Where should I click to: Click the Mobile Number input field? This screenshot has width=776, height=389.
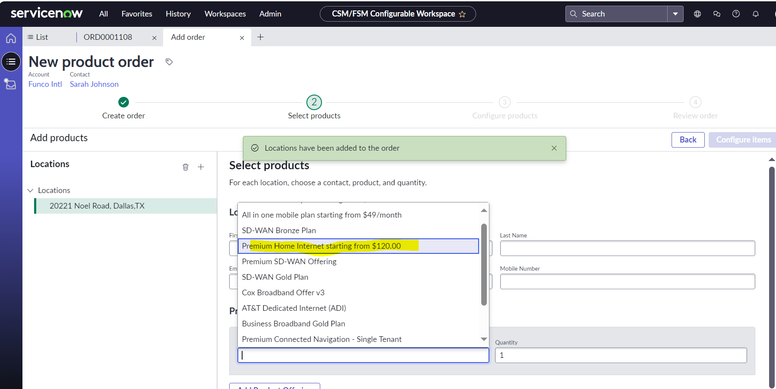point(628,281)
